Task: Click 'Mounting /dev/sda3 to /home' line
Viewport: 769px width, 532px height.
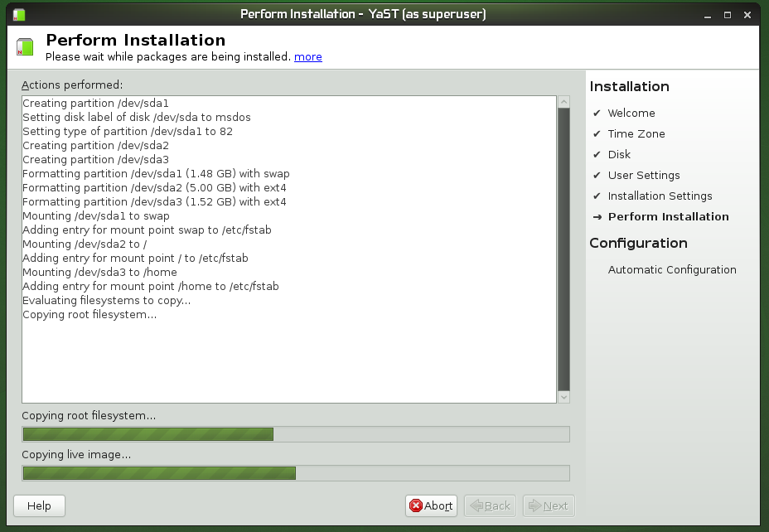Action: click(x=100, y=273)
